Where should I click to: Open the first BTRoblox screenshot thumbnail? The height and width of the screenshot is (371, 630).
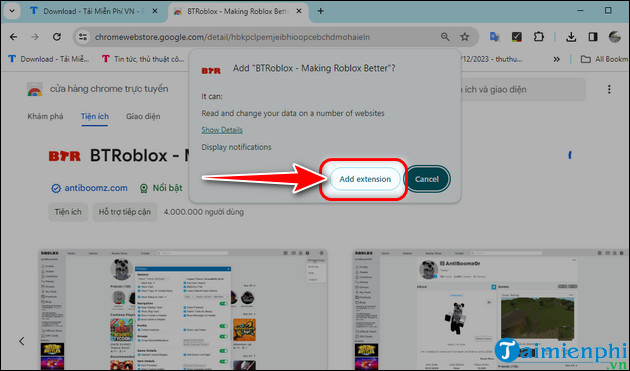click(x=183, y=310)
